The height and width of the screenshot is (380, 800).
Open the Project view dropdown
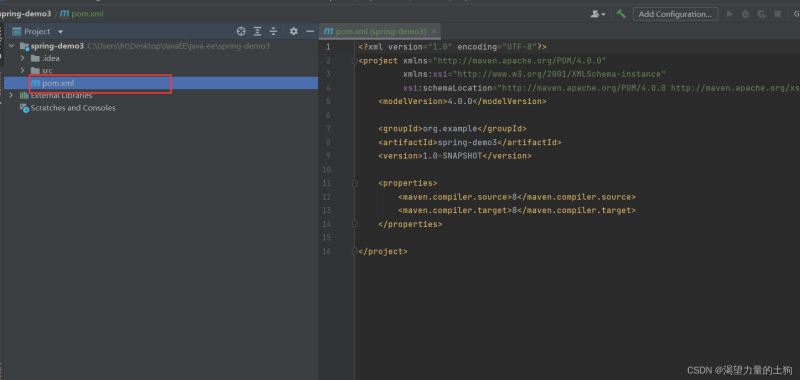click(x=60, y=32)
